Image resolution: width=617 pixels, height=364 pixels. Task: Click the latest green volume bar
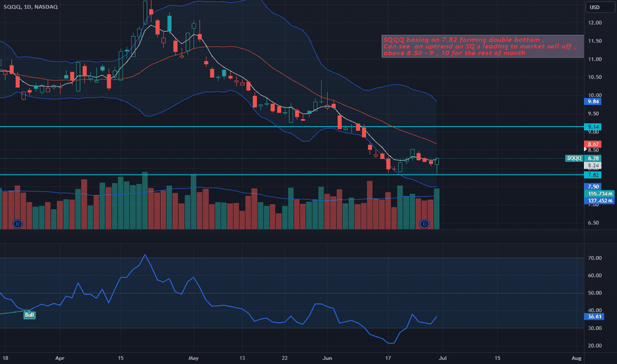(x=436, y=209)
